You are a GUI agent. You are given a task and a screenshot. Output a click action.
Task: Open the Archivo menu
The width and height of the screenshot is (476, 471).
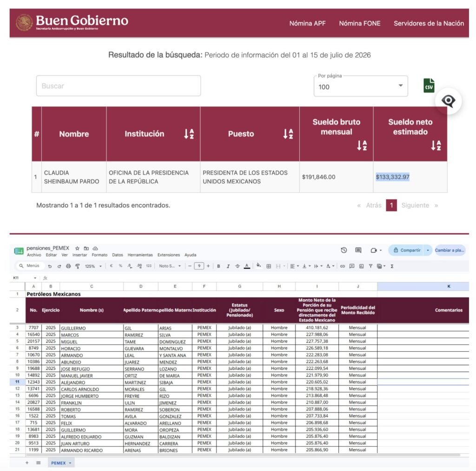click(x=33, y=255)
